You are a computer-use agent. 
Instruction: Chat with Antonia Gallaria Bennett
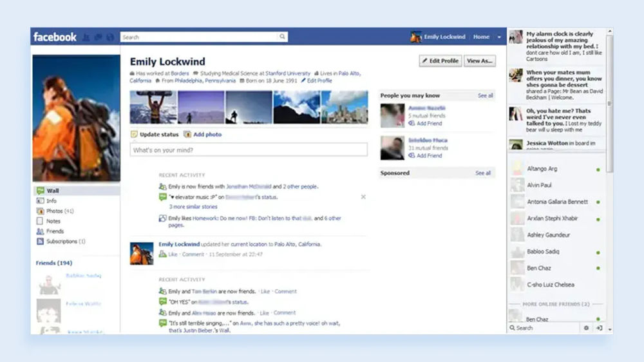coord(556,202)
